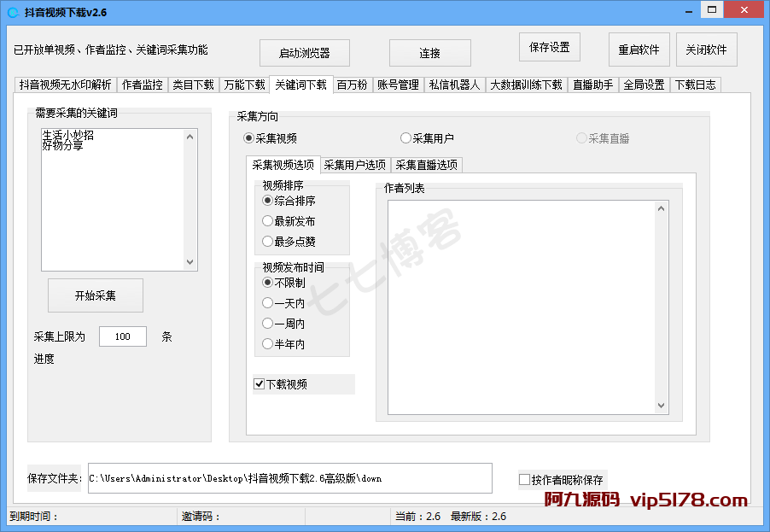Switch to the 全局设置 tab
The image size is (770, 532).
(644, 85)
